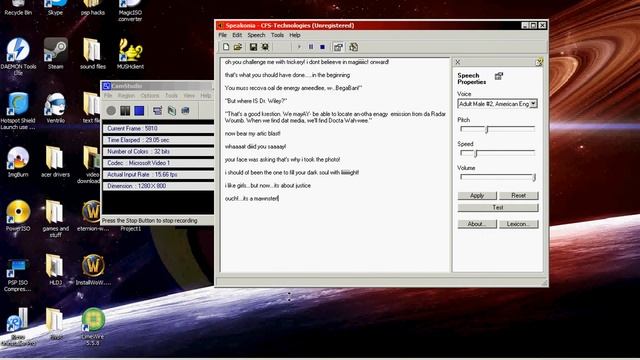Adjust the Volume slider
640x360 pixels.
(x=533, y=177)
